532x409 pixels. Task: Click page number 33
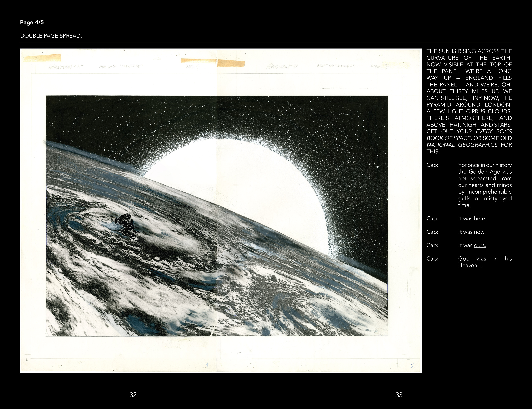399,395
